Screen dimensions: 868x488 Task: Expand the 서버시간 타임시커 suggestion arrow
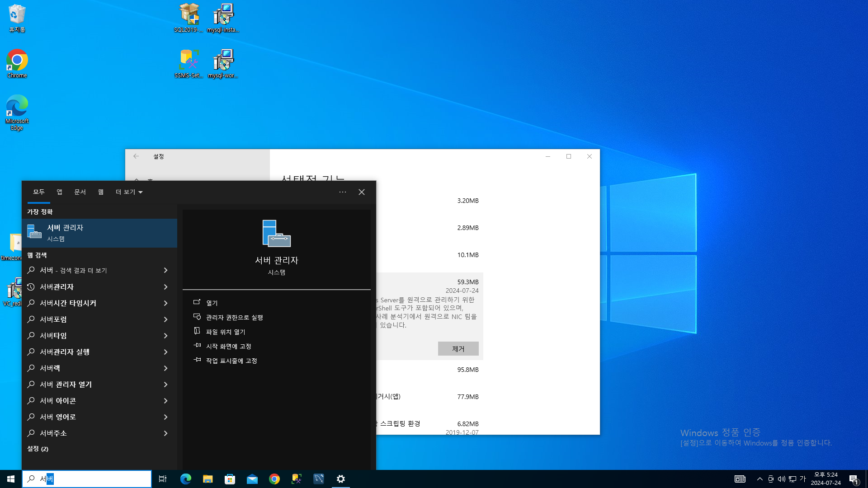coord(165,303)
